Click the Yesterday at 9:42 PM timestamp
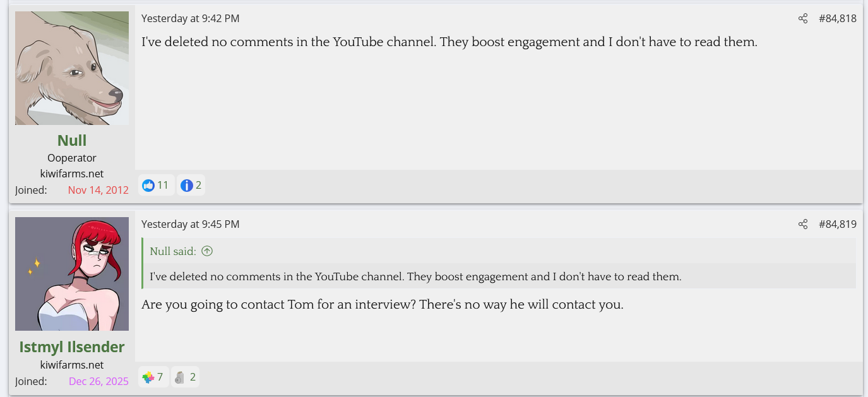Image resolution: width=868 pixels, height=397 pixels. 190,19
